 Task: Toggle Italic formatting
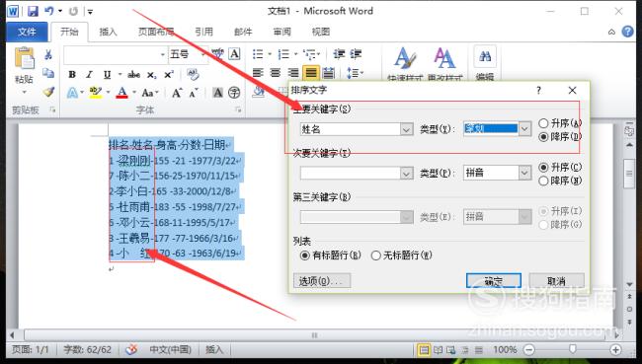pos(89,74)
